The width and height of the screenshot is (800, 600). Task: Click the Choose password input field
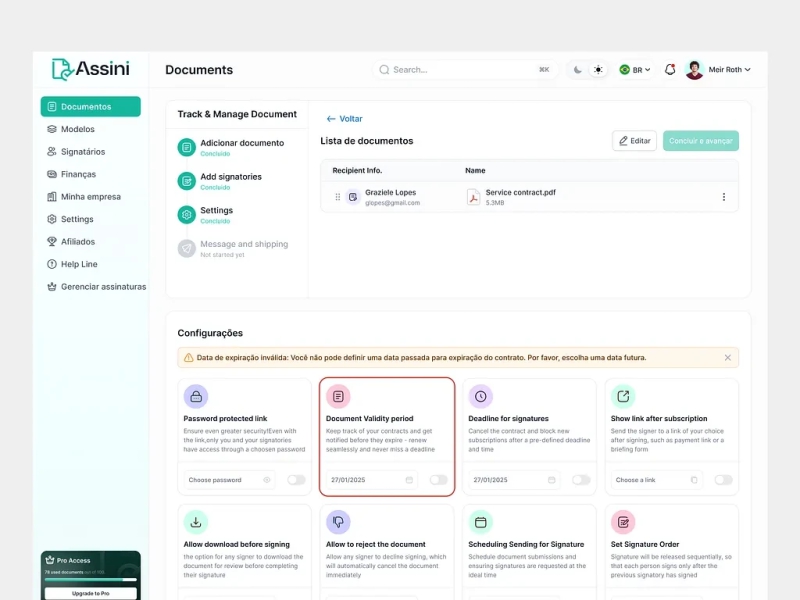229,480
